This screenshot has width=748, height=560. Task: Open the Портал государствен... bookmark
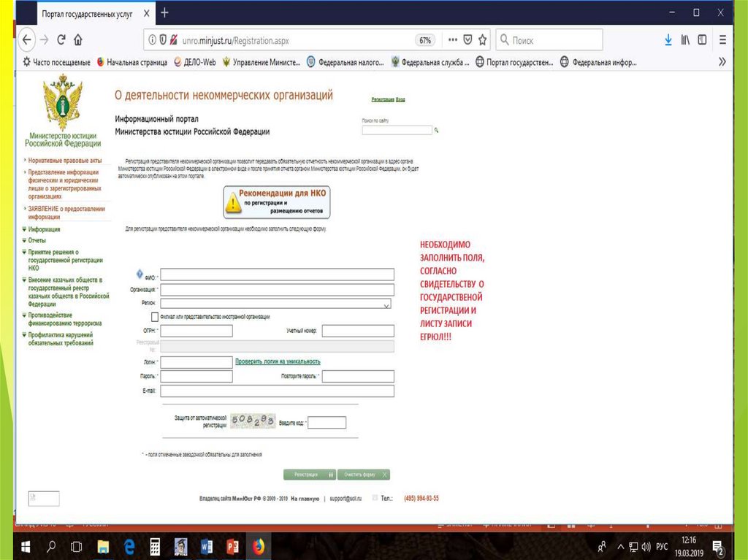(x=514, y=62)
